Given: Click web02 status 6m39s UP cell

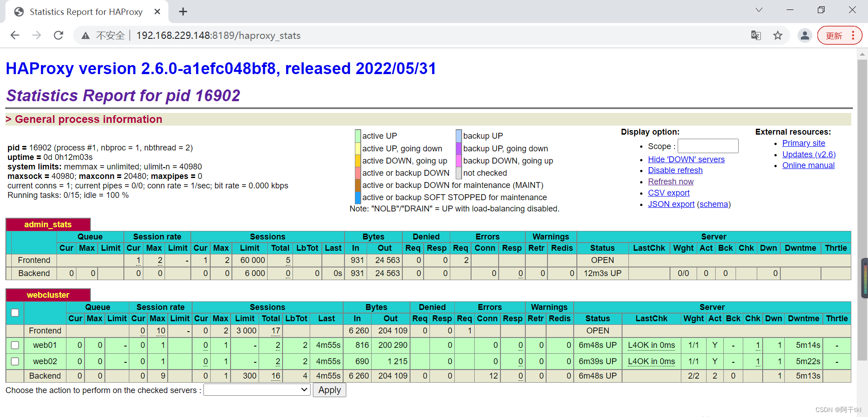Looking at the screenshot, I should [x=598, y=361].
